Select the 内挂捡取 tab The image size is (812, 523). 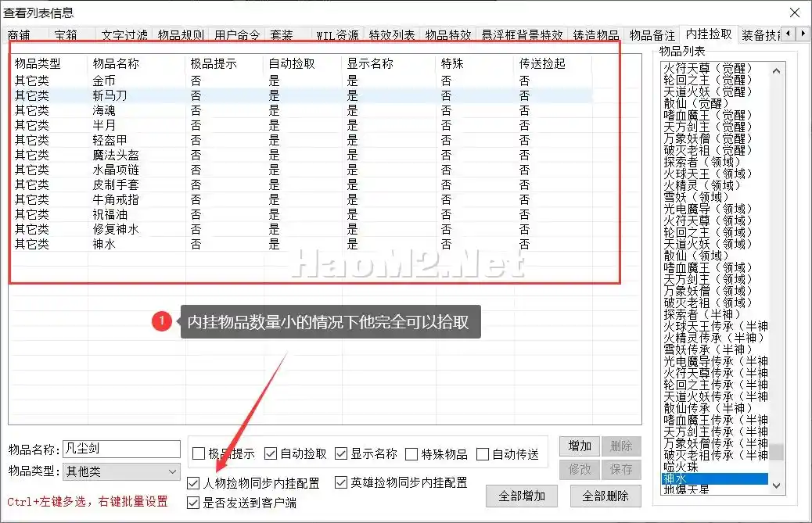709,34
